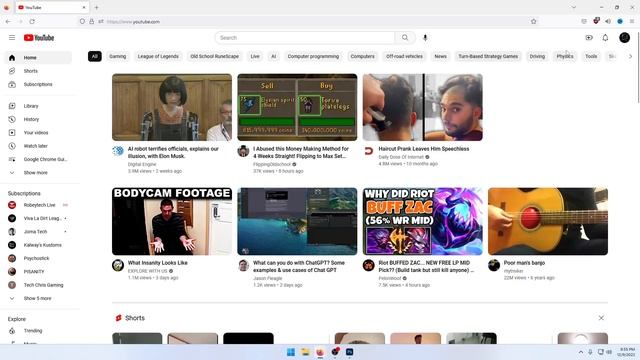Image resolution: width=640 pixels, height=360 pixels.
Task: Open Library in sidebar
Action: click(38, 106)
